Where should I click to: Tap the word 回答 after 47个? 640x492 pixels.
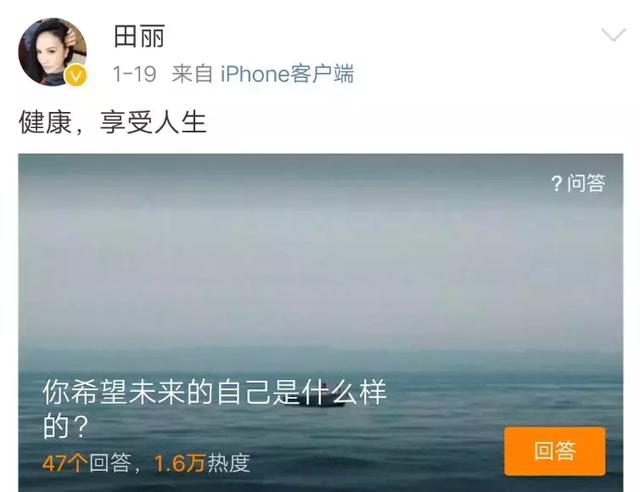[110, 463]
